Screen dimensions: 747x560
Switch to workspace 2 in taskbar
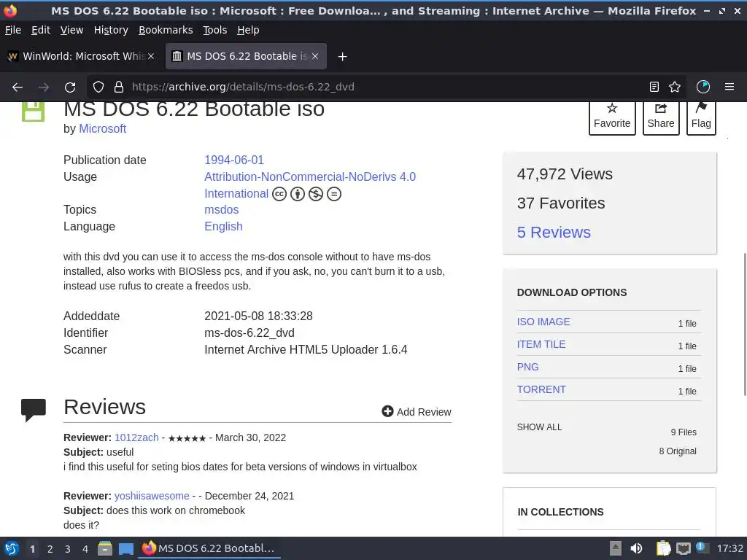click(x=50, y=549)
